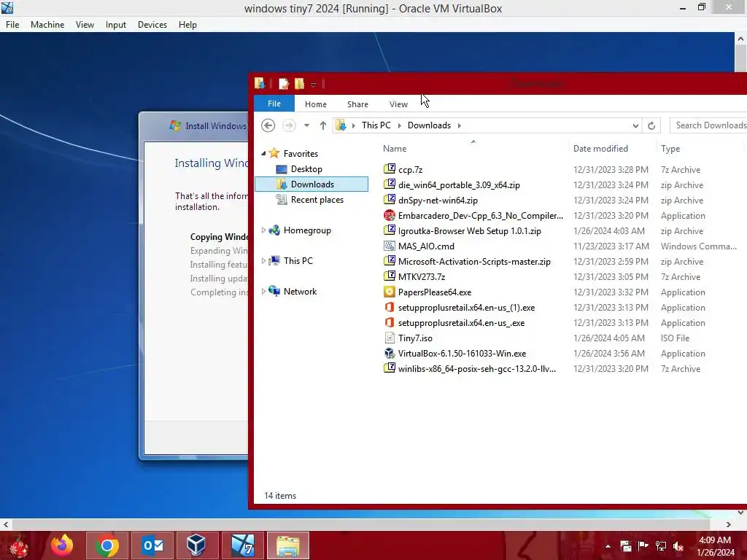Open the recent locations dropdown arrow
The width and height of the screenshot is (747, 560).
pyautogui.click(x=307, y=125)
